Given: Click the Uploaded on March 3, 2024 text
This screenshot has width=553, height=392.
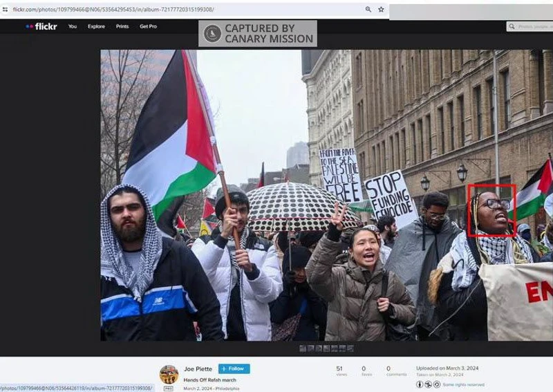Looking at the screenshot, I should [447, 368].
